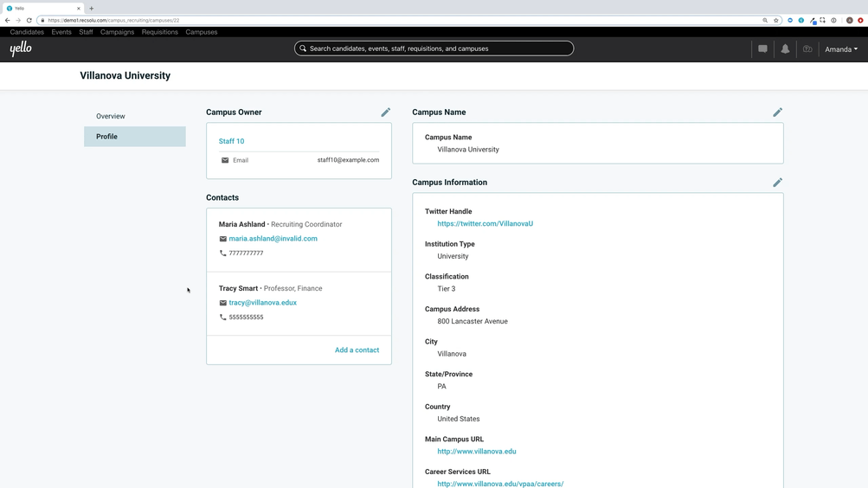Viewport: 868px width, 488px height.
Task: Open the Campaigns menu
Action: click(x=118, y=32)
